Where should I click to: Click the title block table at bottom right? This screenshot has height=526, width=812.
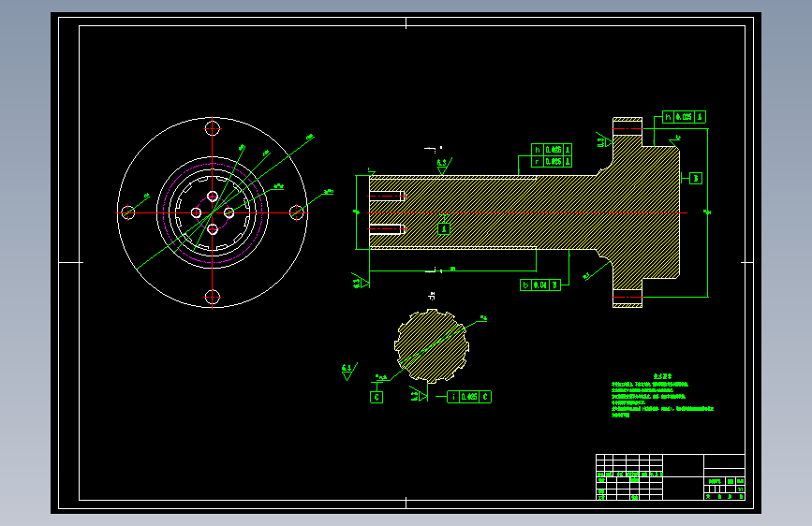click(670, 476)
